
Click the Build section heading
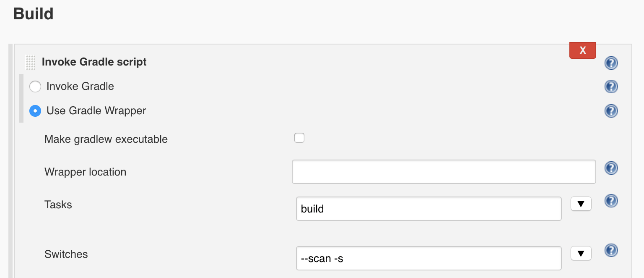tap(34, 13)
